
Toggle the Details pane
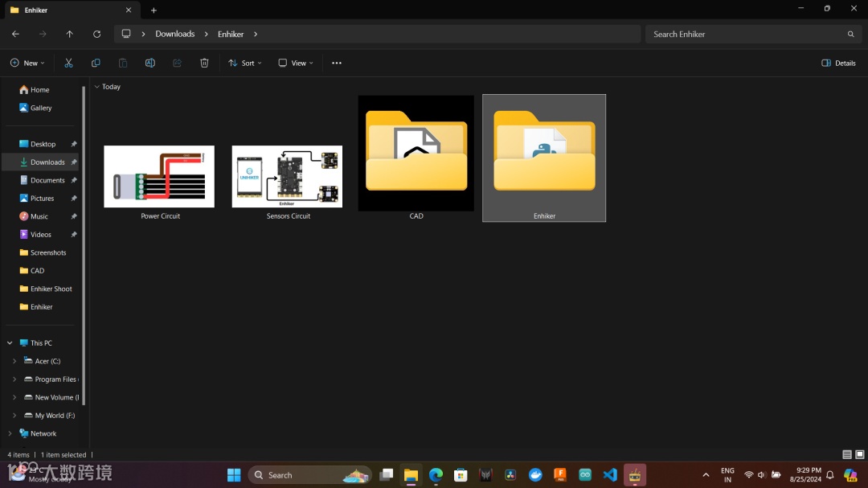tap(838, 63)
